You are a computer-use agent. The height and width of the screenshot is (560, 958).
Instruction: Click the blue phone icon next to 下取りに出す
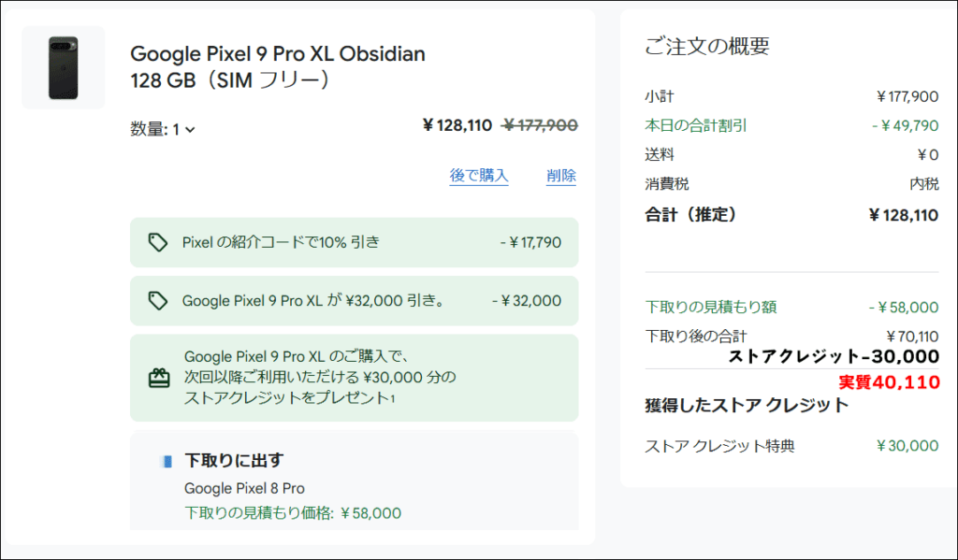(x=166, y=461)
